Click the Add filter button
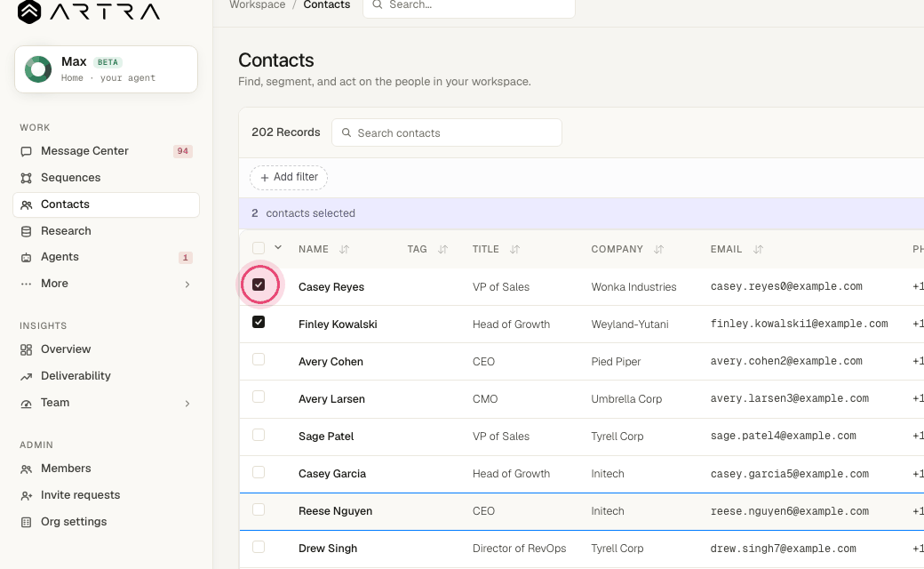Viewport: 924px width, 569px height. point(289,178)
